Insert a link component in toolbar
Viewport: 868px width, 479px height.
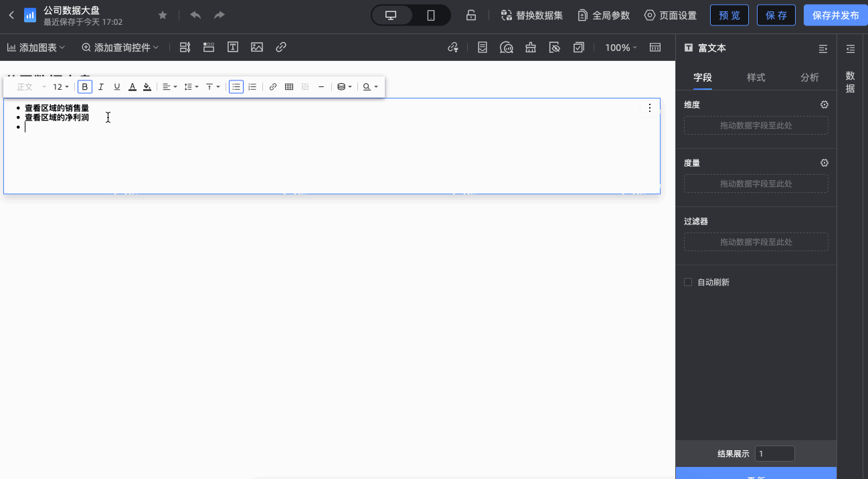click(281, 48)
